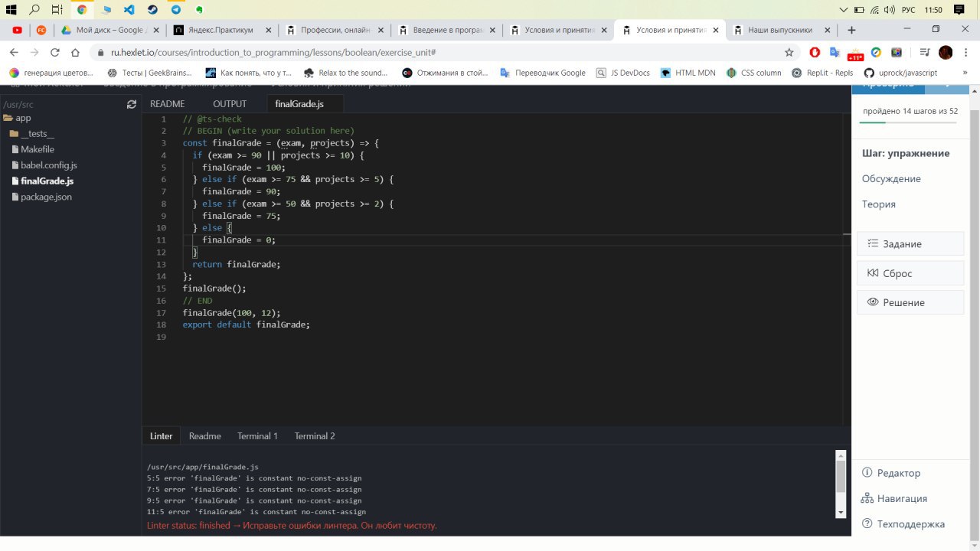Click the Visual Studio Code taskbar icon
The height and width of the screenshot is (551, 980).
pyautogui.click(x=129, y=10)
